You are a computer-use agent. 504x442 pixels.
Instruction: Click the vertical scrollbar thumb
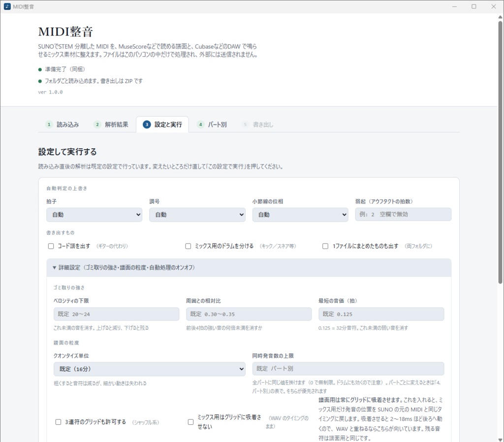500,153
